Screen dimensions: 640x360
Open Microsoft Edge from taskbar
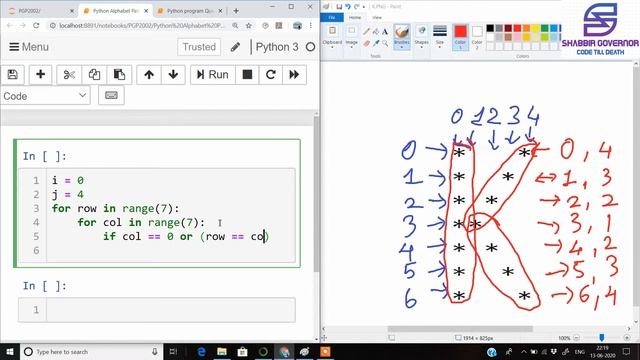click(x=201, y=351)
